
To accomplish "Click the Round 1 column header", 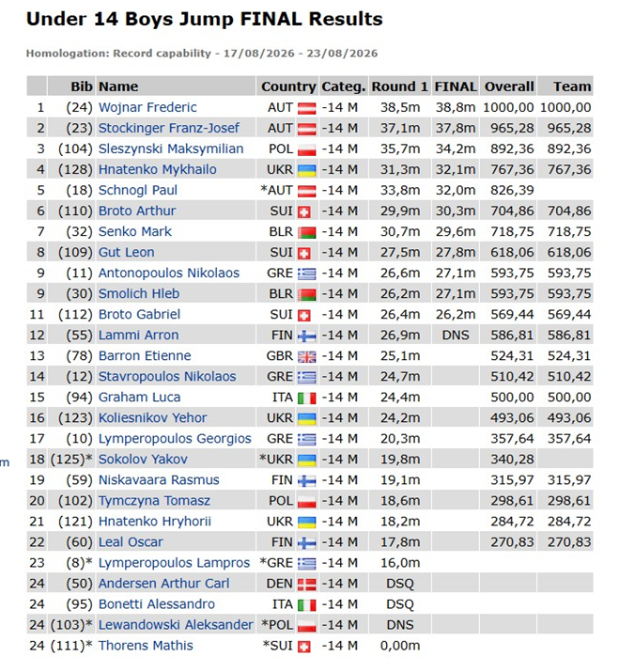I will pos(399,86).
